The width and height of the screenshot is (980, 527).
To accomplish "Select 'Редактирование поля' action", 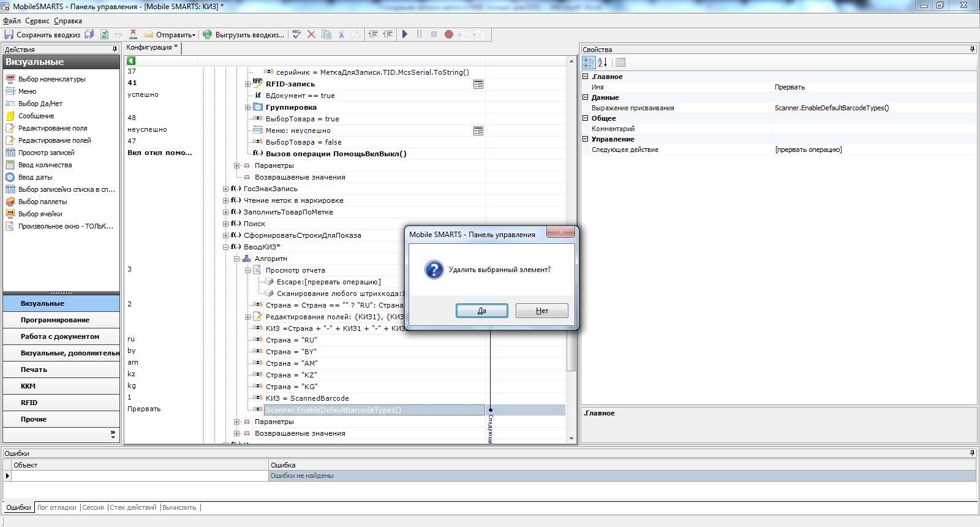I will coord(53,128).
